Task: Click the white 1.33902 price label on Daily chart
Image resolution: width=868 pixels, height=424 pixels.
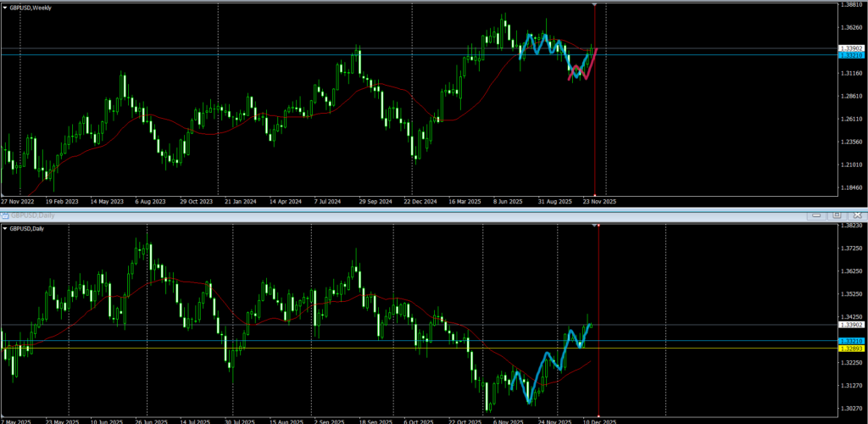Action: [850, 325]
